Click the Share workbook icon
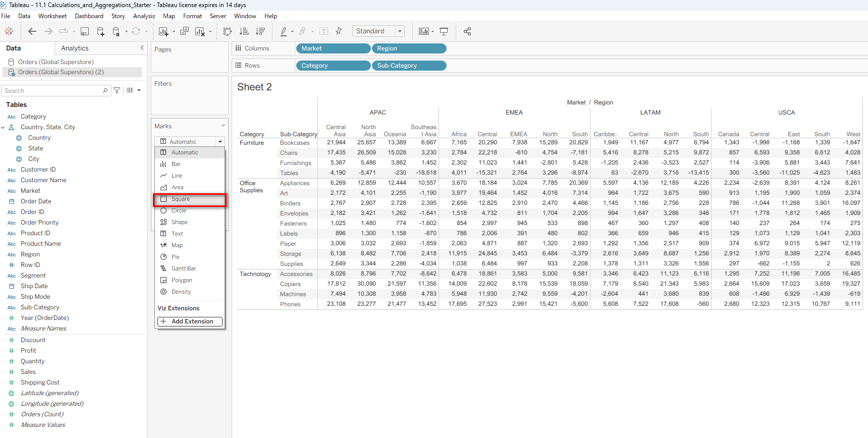Screen dimensions: 868x438 467,31
